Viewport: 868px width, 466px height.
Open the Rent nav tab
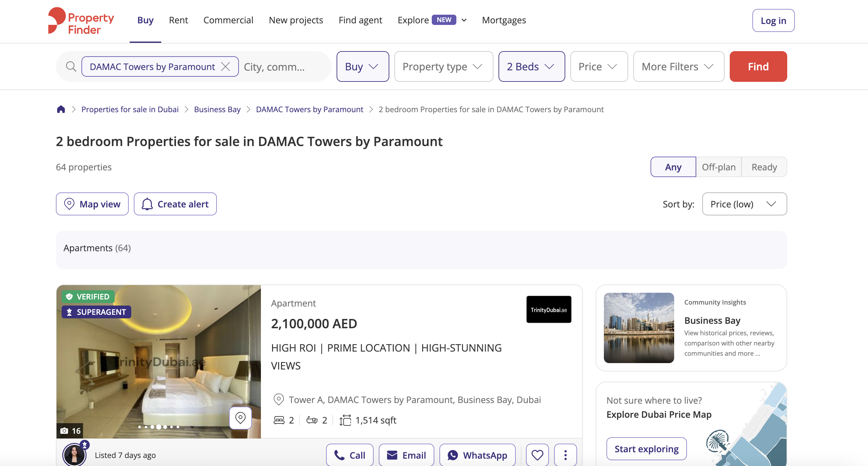click(x=178, y=20)
